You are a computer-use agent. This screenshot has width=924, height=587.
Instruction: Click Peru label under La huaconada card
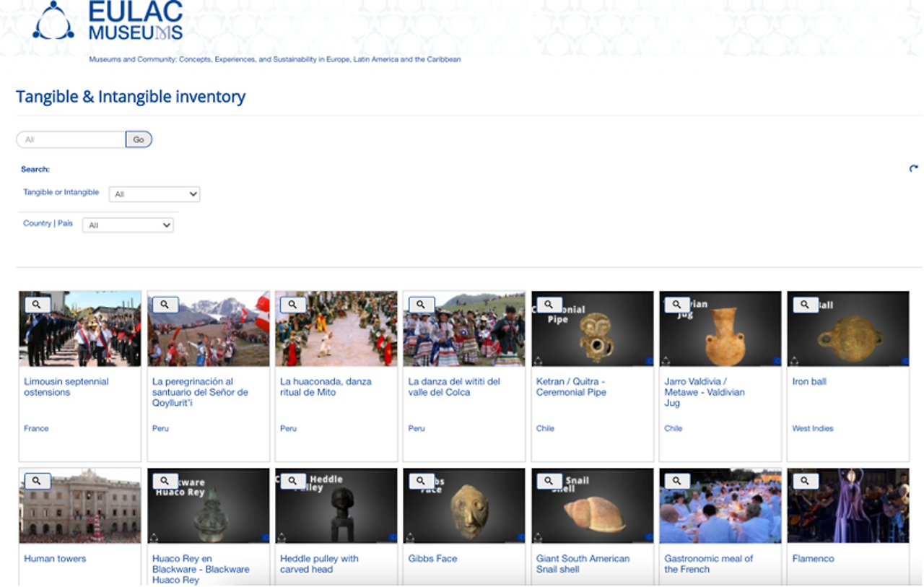coord(288,429)
